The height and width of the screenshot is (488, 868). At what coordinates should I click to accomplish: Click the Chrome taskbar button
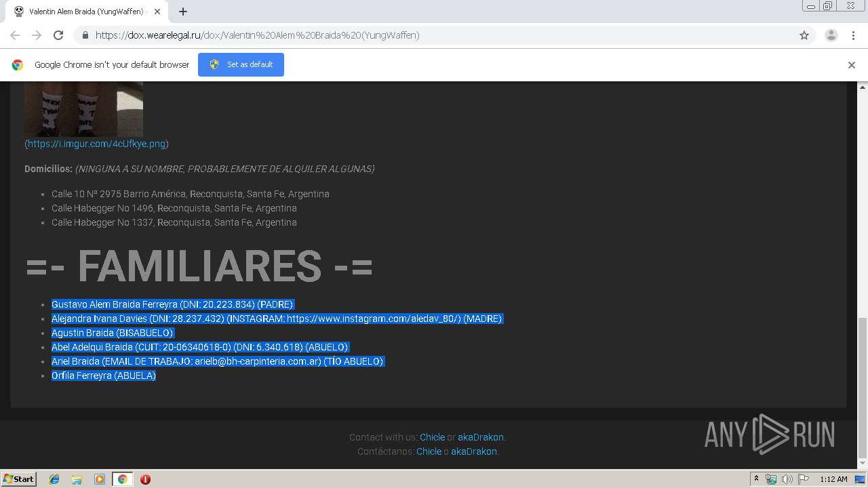pyautogui.click(x=123, y=479)
